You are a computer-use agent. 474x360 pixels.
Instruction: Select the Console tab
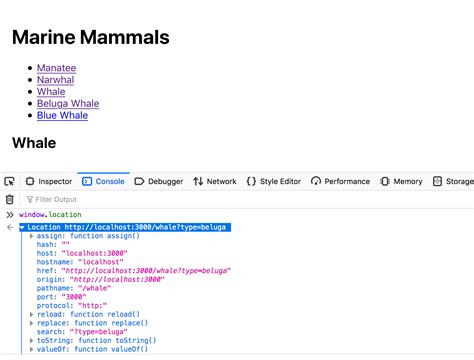(103, 181)
